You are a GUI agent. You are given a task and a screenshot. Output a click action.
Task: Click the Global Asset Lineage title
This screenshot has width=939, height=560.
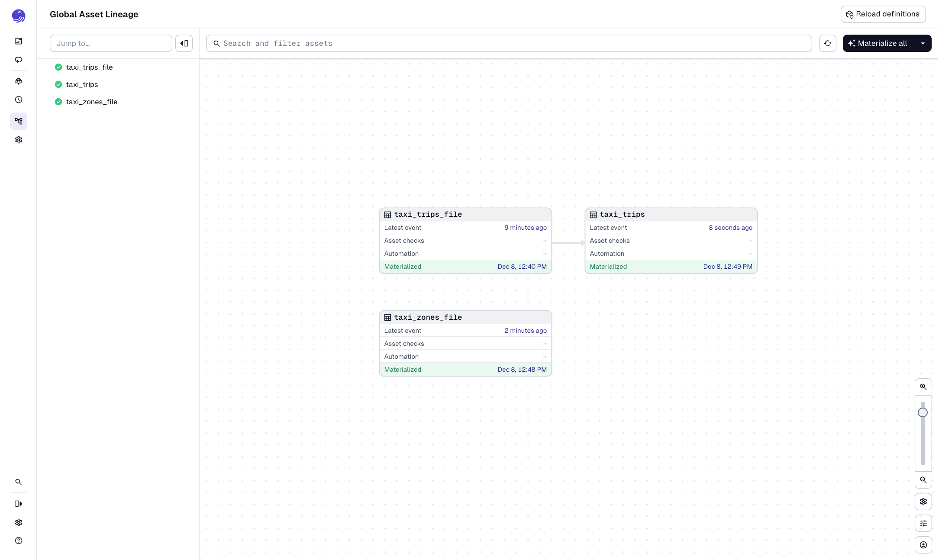(x=94, y=14)
